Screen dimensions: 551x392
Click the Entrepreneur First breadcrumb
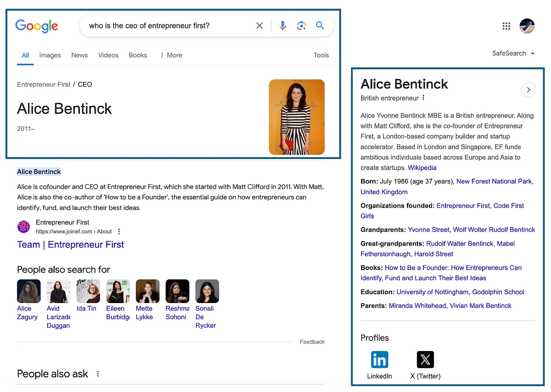click(44, 85)
